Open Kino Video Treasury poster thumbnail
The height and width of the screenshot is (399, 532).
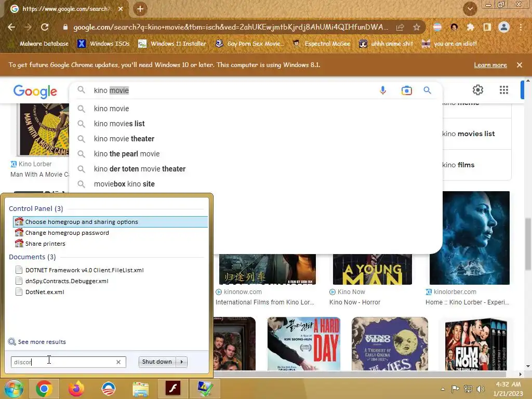pyautogui.click(x=390, y=344)
